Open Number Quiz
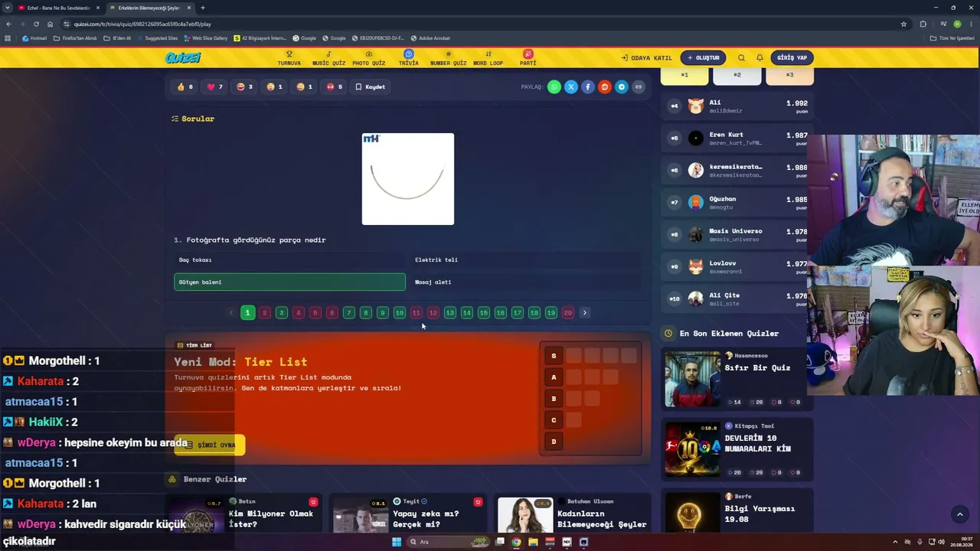This screenshot has height=551, width=980. (x=448, y=58)
